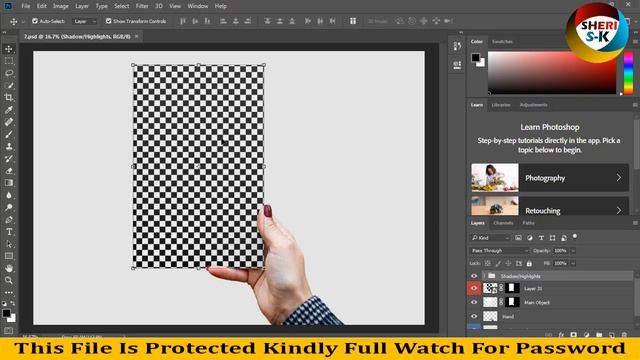Open the Photography tutorials topic
Image resolution: width=640 pixels, height=360 pixels.
(x=550, y=178)
